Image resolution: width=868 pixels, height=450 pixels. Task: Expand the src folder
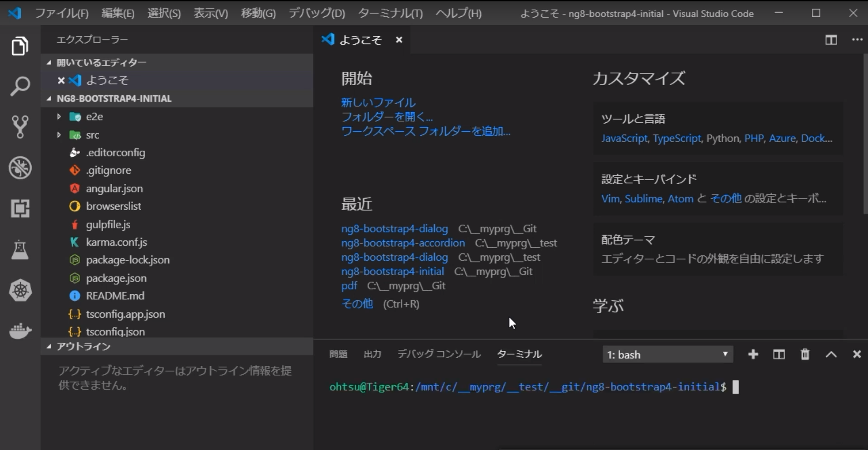pos(59,134)
